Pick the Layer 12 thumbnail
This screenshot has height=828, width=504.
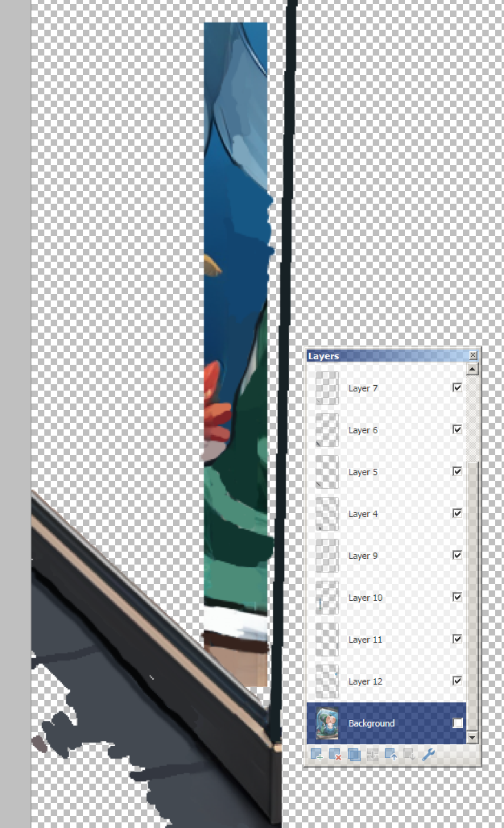point(327,681)
